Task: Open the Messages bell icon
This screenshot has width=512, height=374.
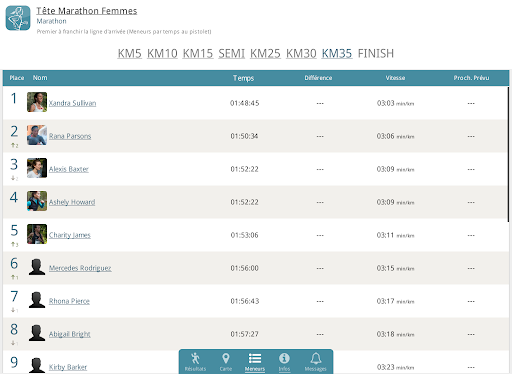Action: pos(316,358)
